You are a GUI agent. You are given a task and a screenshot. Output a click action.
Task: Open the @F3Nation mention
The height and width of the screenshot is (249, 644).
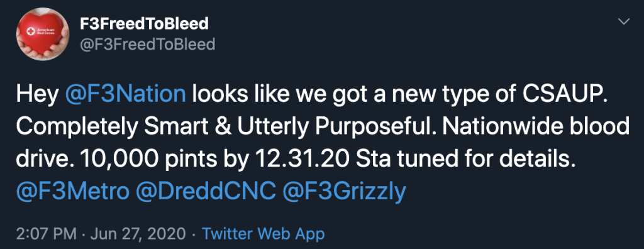click(126, 95)
